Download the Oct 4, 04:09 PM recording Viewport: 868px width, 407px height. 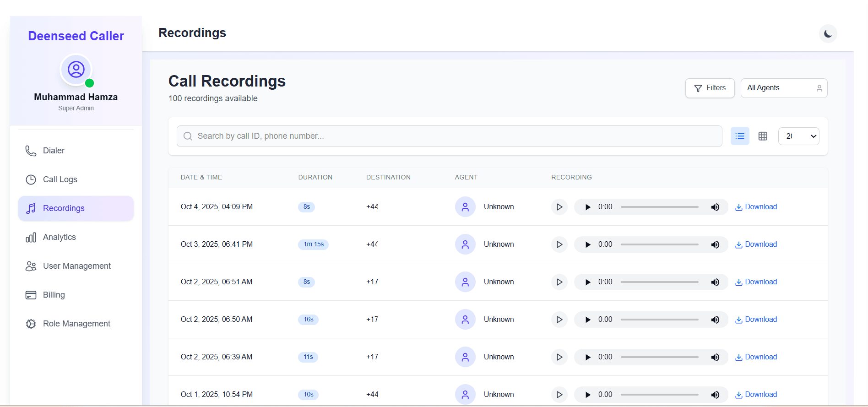756,207
